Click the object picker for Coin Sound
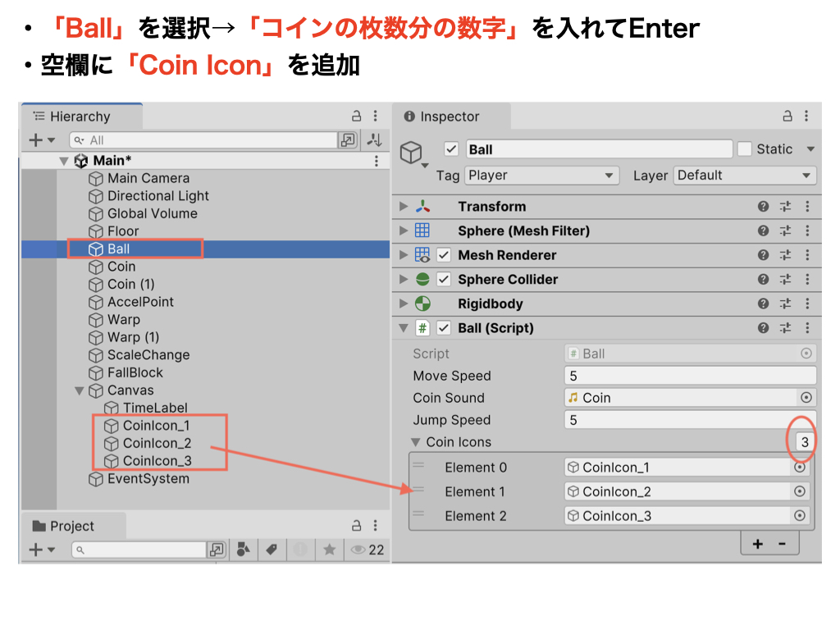This screenshot has height=630, width=840. [806, 398]
